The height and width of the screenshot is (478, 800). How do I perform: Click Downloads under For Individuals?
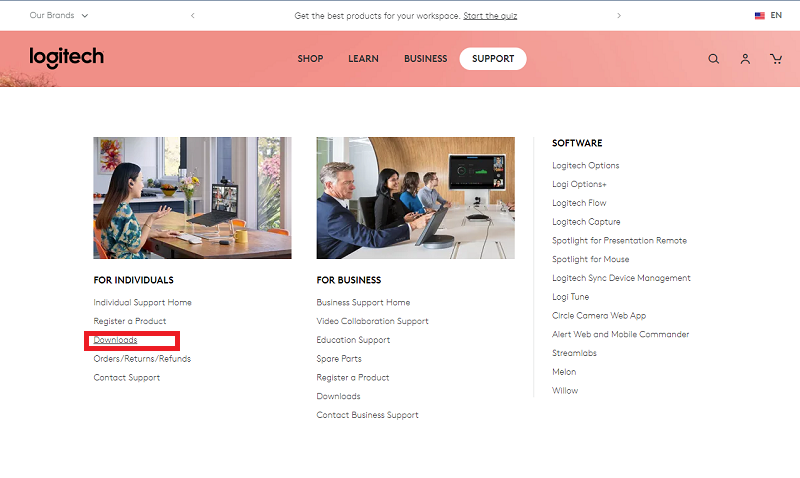115,340
